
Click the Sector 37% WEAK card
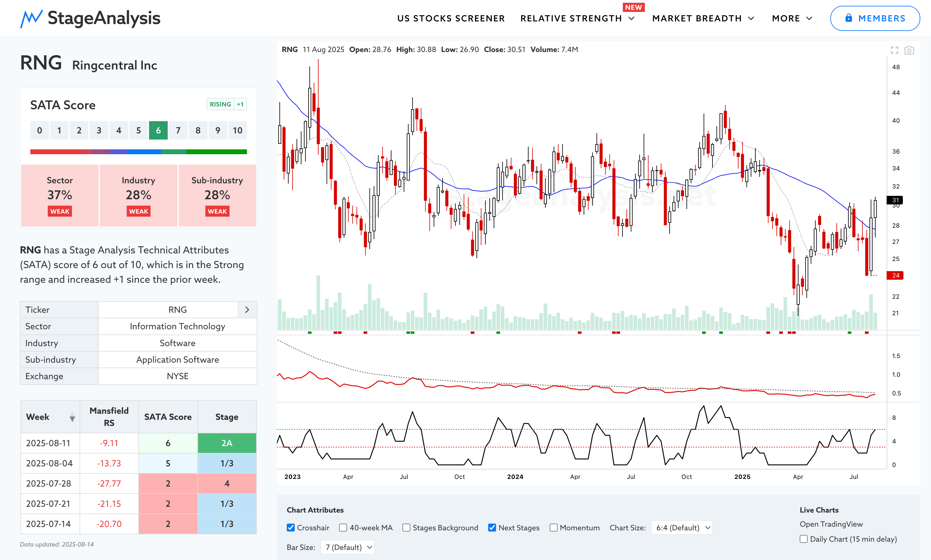(x=60, y=196)
